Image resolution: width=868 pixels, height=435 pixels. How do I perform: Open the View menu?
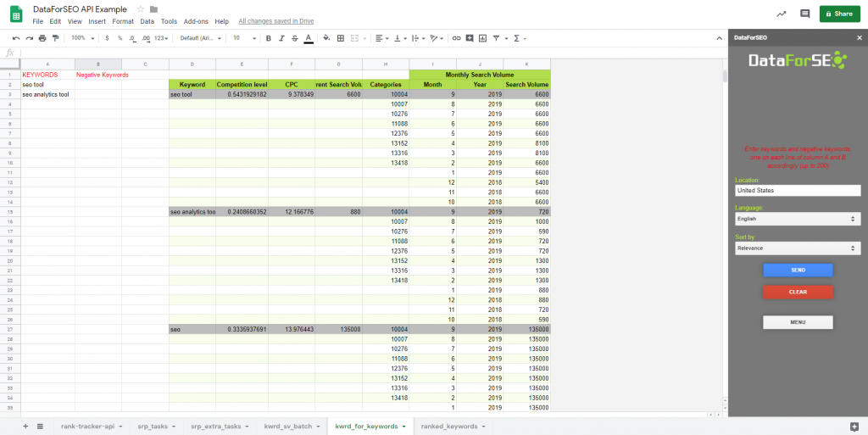pyautogui.click(x=75, y=21)
